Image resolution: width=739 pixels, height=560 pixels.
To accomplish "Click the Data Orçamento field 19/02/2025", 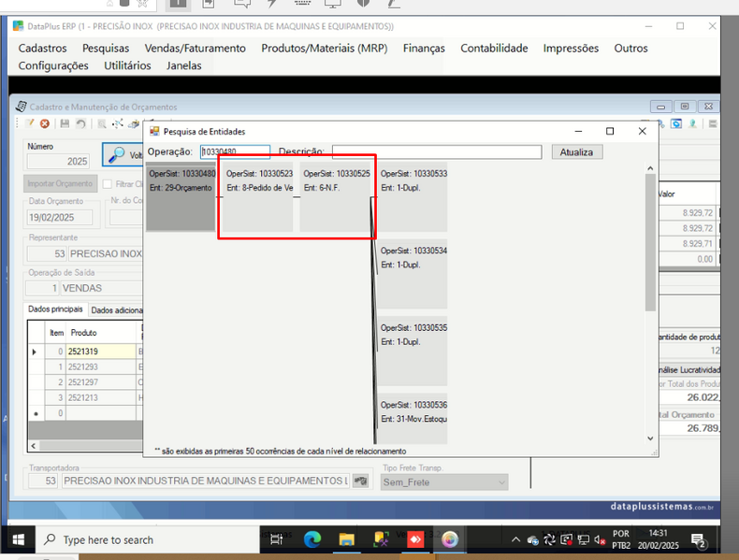I will click(x=60, y=217).
